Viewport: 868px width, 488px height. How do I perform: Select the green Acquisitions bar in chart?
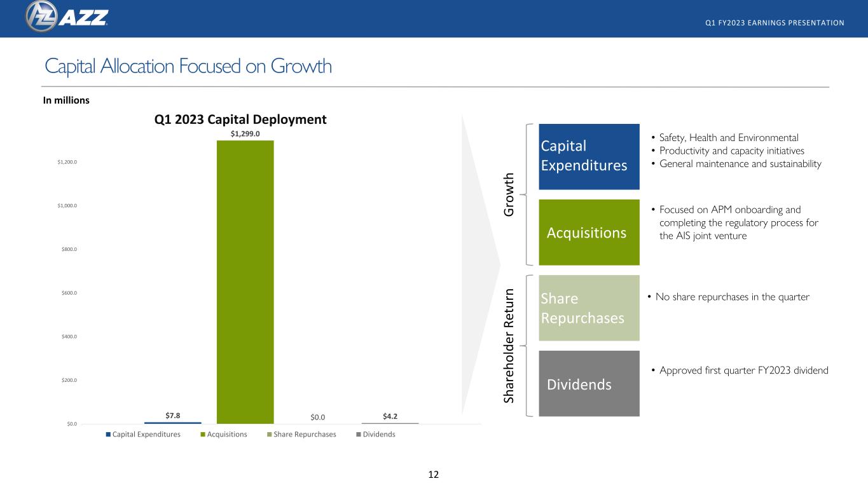245,282
